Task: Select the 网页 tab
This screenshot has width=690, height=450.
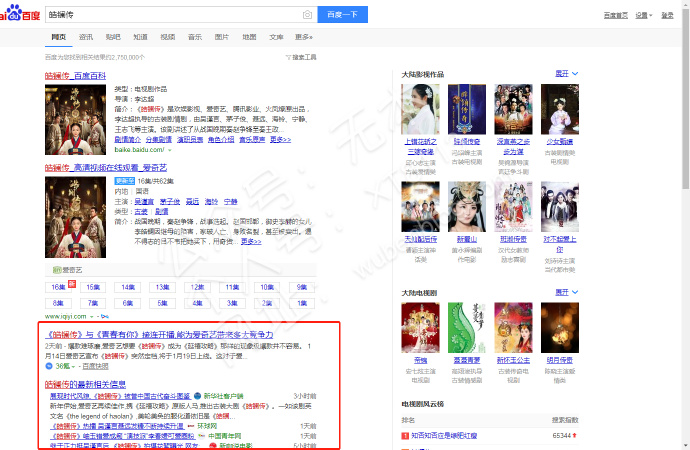Action: click(x=59, y=37)
